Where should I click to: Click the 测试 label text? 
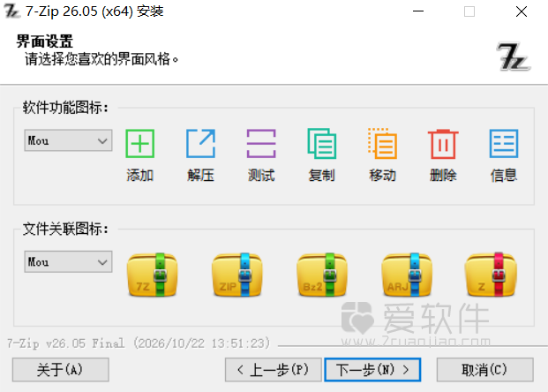click(x=261, y=175)
